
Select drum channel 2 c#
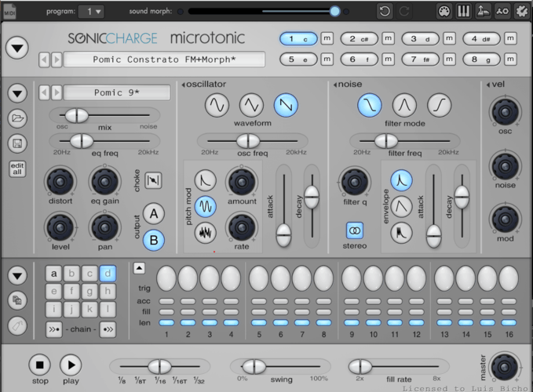pos(360,39)
